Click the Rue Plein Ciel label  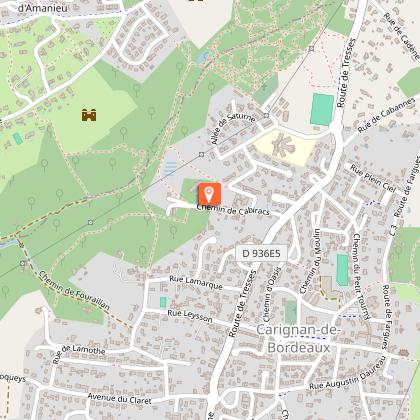coord(373,178)
